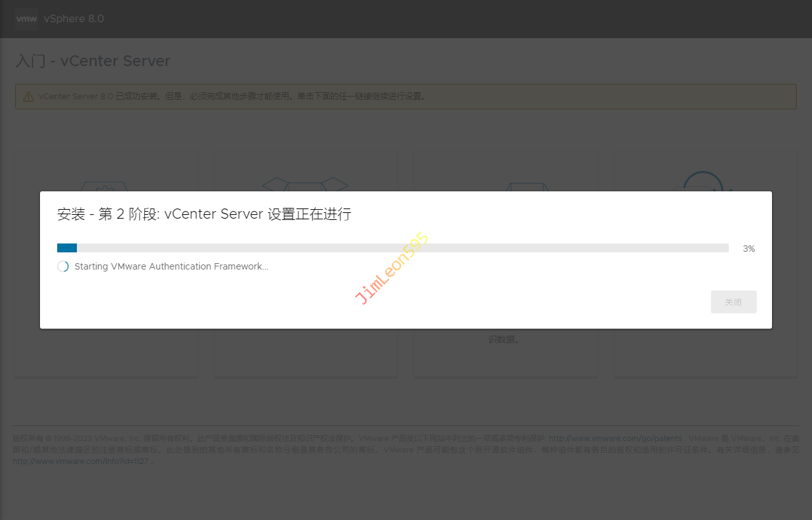Click the loading spinner beside the status text
The width and height of the screenshot is (812, 520).
click(63, 266)
